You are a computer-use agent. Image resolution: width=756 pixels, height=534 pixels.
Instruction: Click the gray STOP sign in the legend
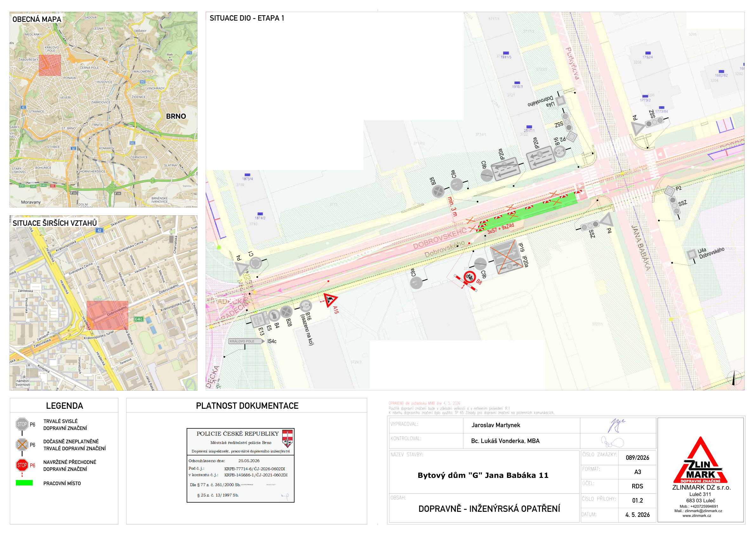click(x=22, y=424)
